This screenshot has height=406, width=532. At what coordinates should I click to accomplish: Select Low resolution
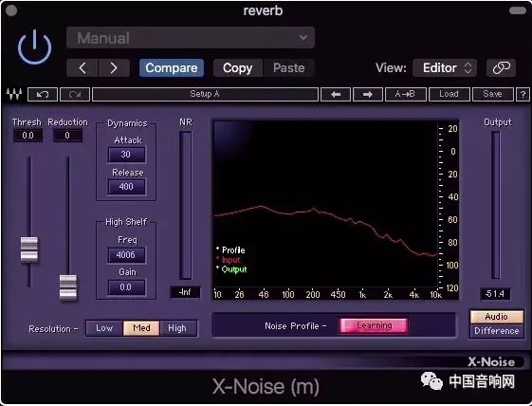(104, 328)
